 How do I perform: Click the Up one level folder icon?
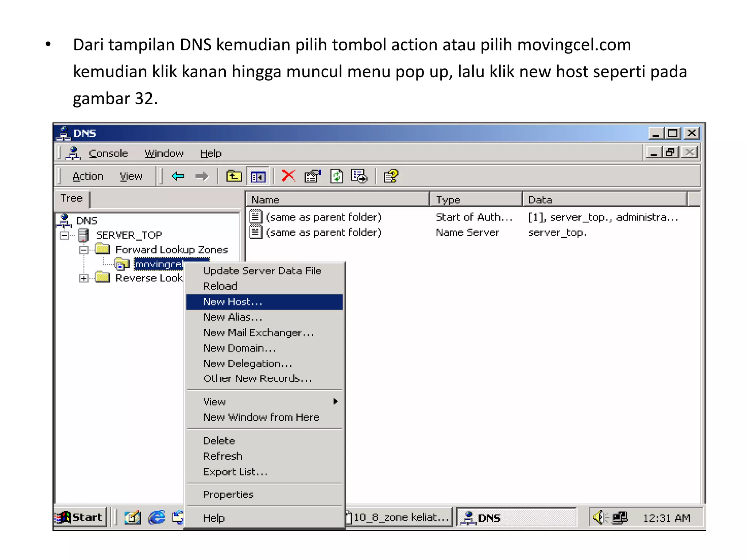(234, 176)
